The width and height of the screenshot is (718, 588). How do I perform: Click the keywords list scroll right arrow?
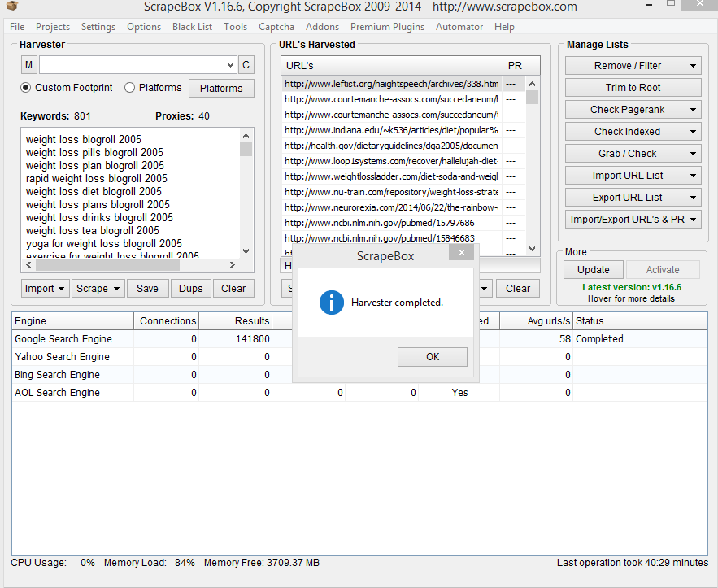point(233,264)
